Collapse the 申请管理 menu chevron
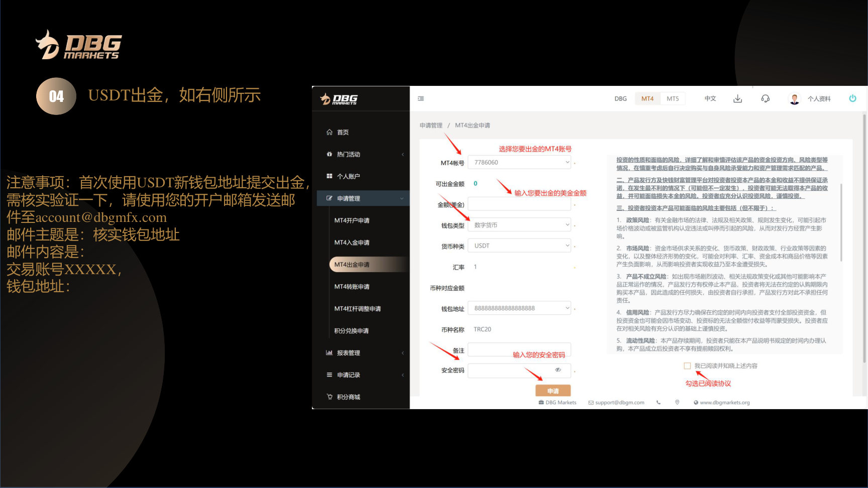The width and height of the screenshot is (868, 488). [x=402, y=198]
